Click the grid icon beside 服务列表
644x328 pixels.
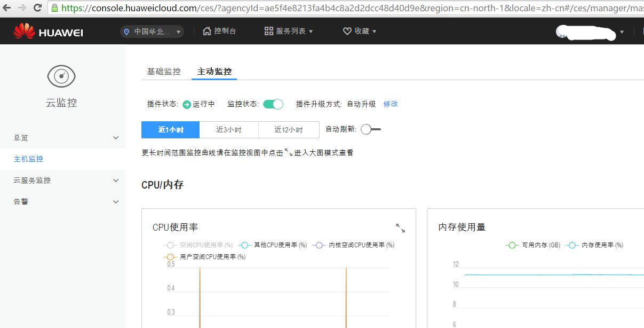(x=269, y=31)
